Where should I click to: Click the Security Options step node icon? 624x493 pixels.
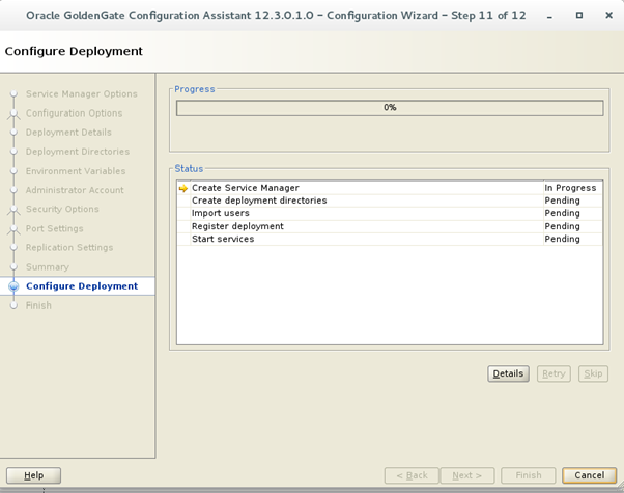[14, 209]
